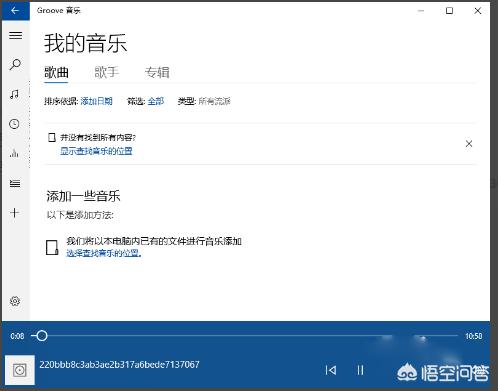Switch to the 专辑 tab
Screen dimensions: 498x391
[157, 72]
